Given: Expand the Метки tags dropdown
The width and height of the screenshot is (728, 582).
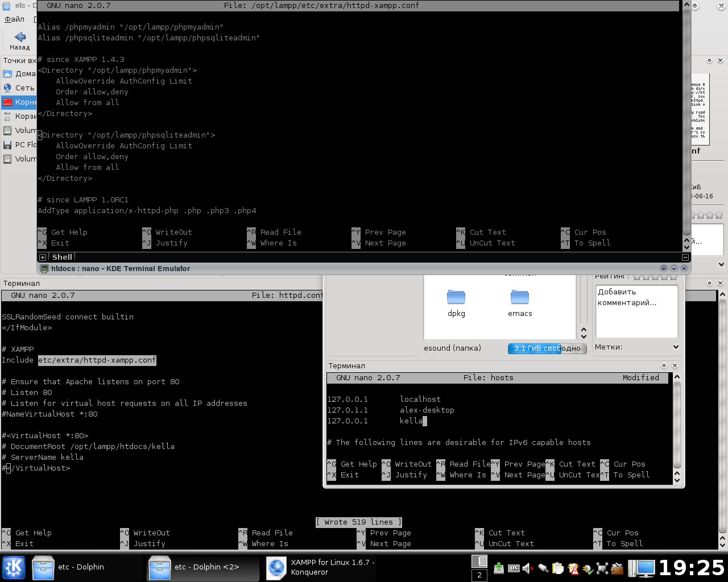Looking at the screenshot, I should (x=676, y=347).
